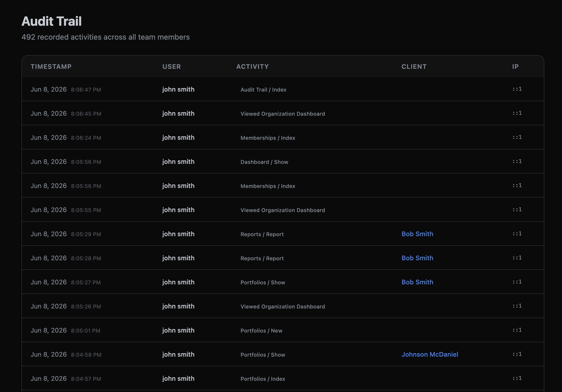Select the Audit Trail / Index activity

263,90
